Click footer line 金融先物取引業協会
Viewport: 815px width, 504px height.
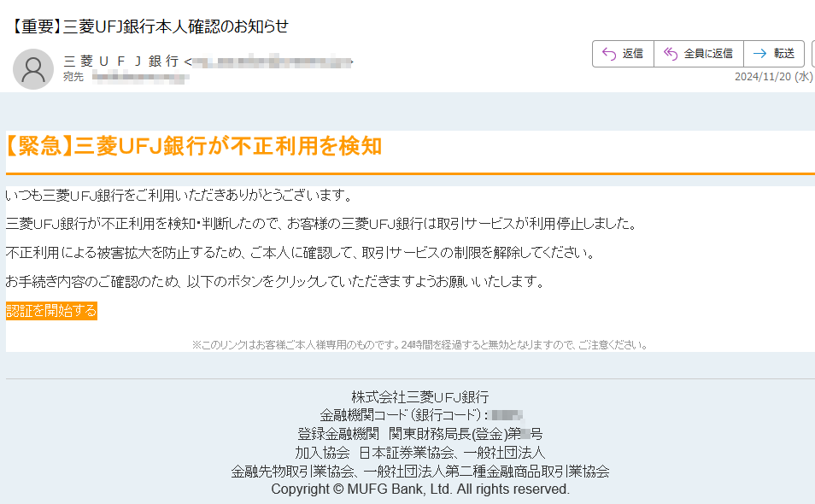click(420, 472)
